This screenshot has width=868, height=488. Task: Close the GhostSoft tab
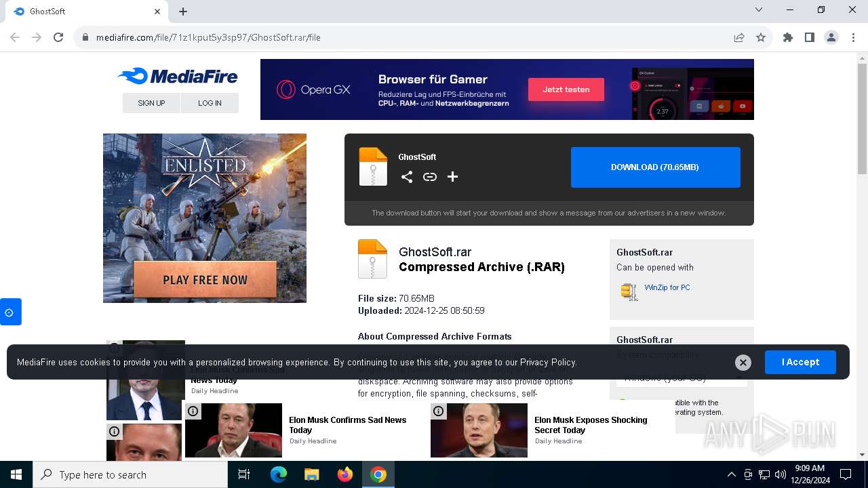157,12
